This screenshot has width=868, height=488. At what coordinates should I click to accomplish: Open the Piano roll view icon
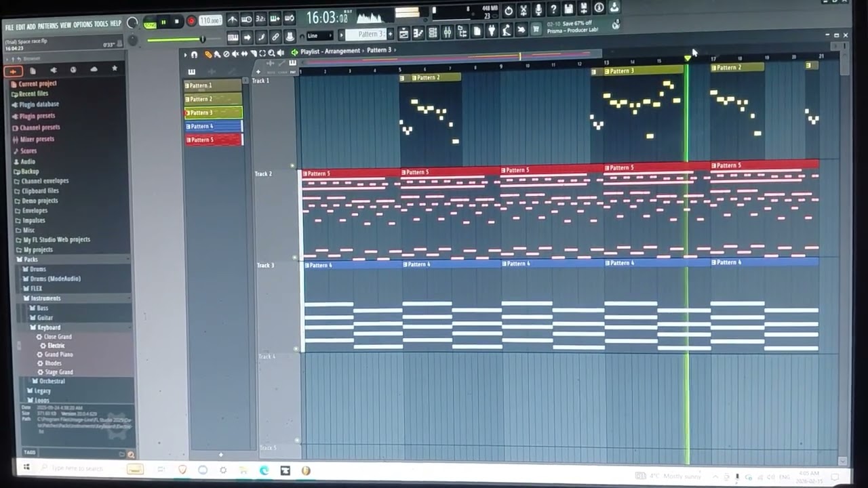[418, 32]
